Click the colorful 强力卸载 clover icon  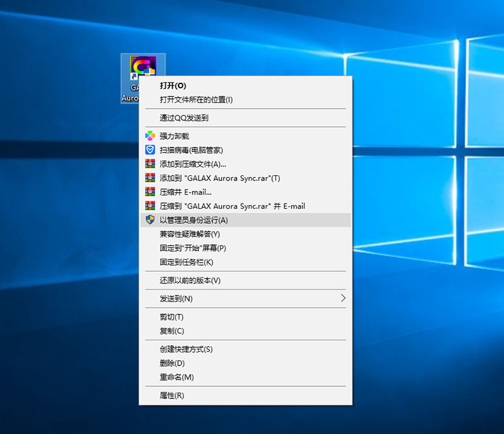click(x=150, y=136)
